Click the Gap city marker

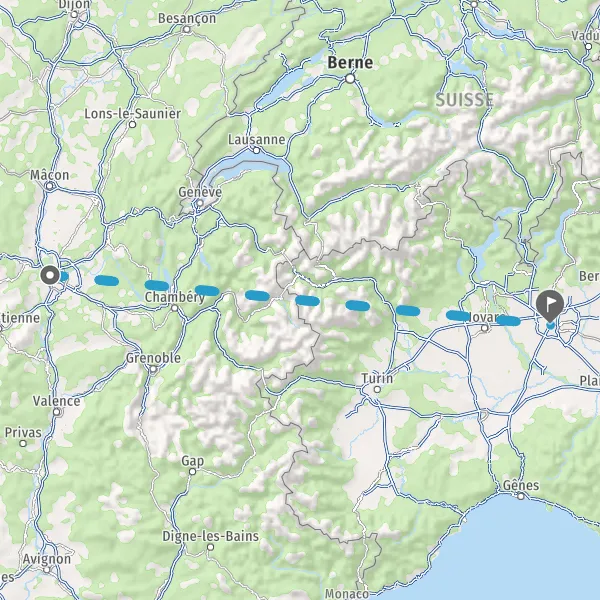tap(192, 471)
